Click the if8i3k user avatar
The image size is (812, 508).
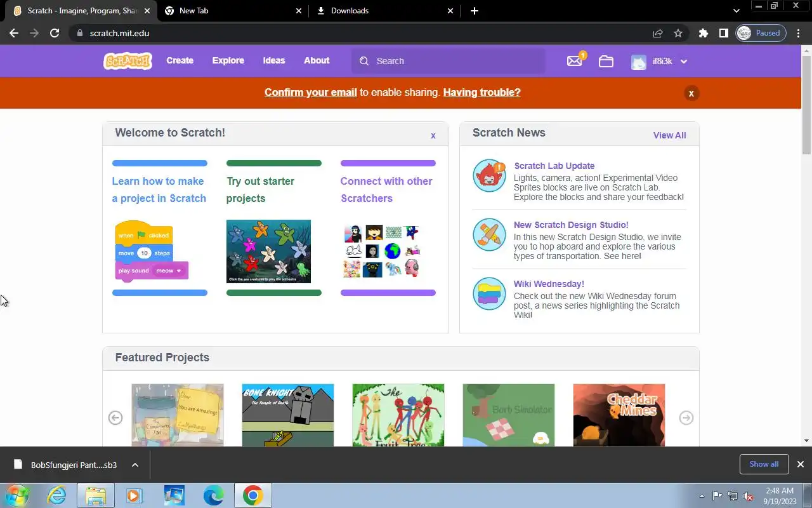[x=639, y=62]
